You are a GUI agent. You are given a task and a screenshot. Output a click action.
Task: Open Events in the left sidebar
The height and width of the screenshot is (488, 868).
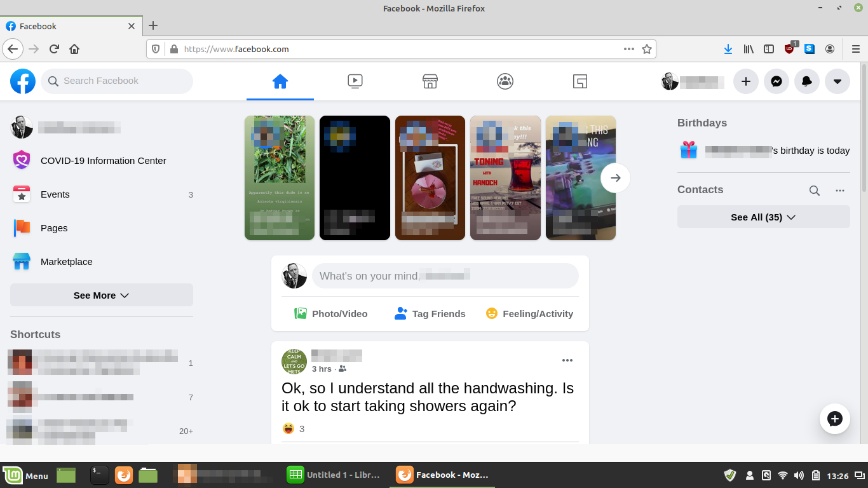55,194
